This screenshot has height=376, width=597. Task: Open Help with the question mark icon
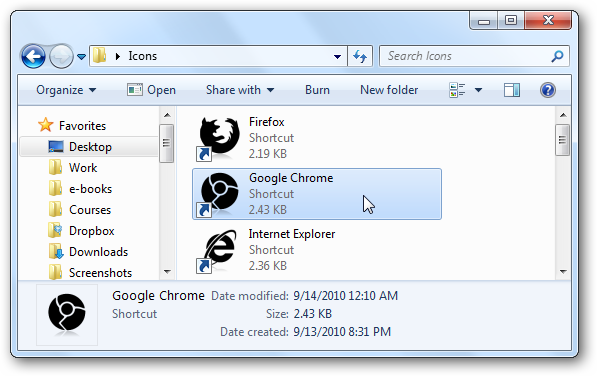pos(548,90)
